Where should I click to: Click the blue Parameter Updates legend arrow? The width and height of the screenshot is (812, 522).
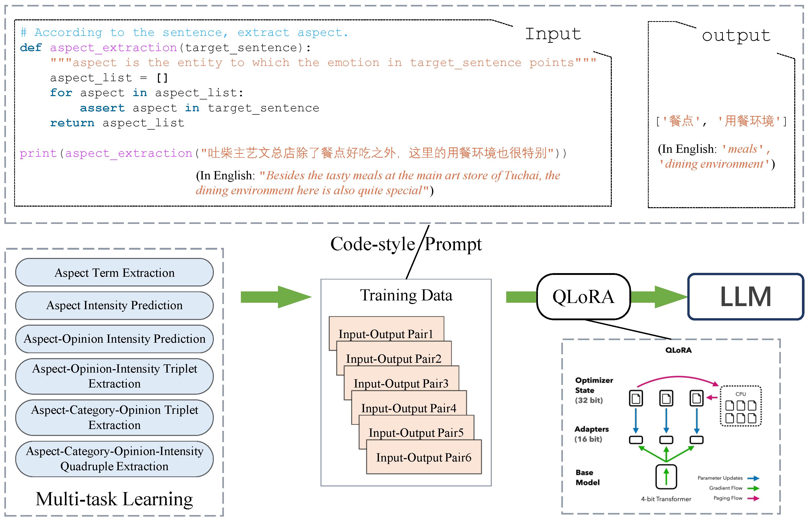pos(753,478)
